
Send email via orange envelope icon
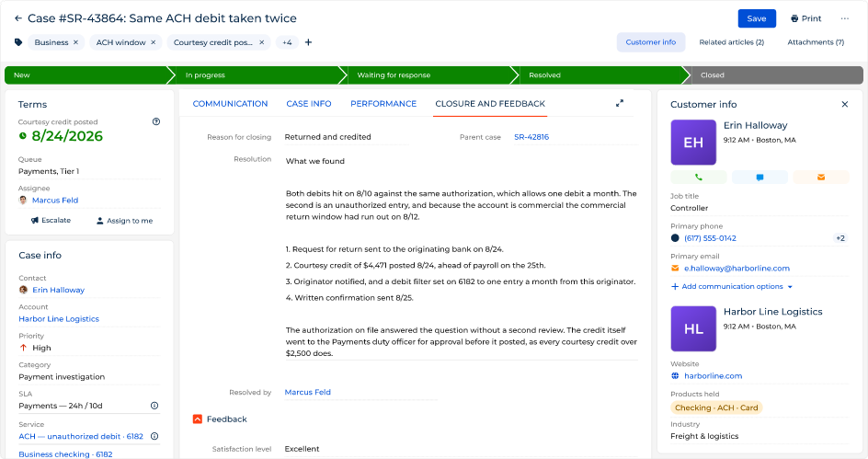[x=821, y=178]
